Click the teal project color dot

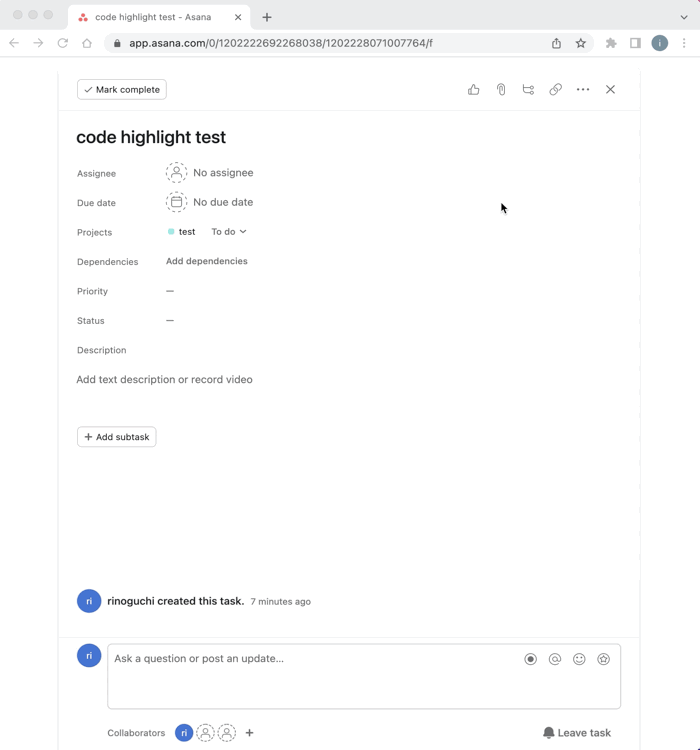click(x=171, y=232)
